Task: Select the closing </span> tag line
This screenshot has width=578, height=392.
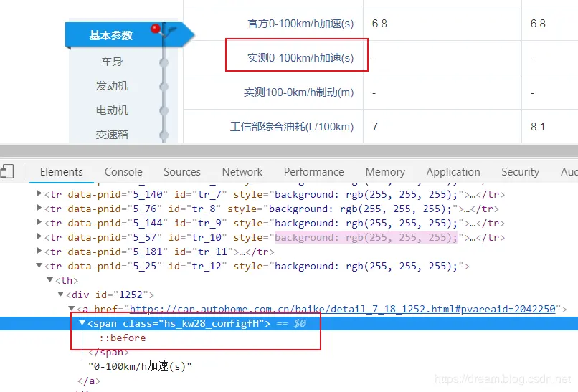Action: [108, 352]
